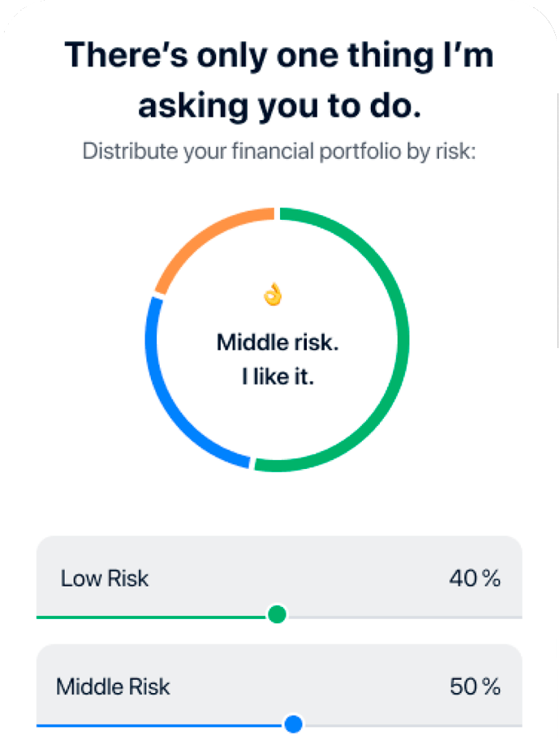Select the green segment of the donut chart
The image size is (560, 740).
click(402, 341)
